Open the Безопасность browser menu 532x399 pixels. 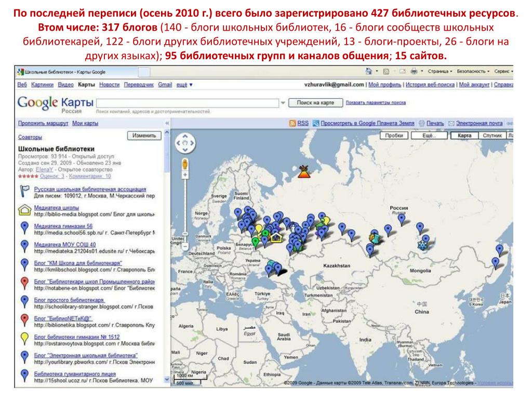(473, 71)
